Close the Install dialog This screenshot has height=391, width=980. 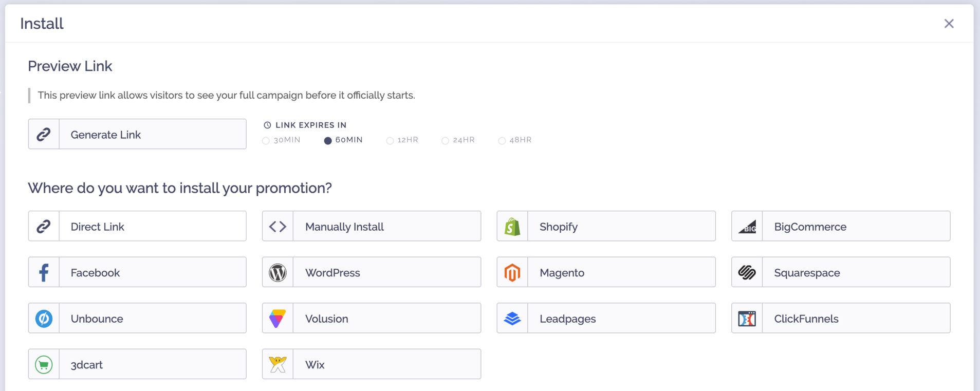[949, 24]
